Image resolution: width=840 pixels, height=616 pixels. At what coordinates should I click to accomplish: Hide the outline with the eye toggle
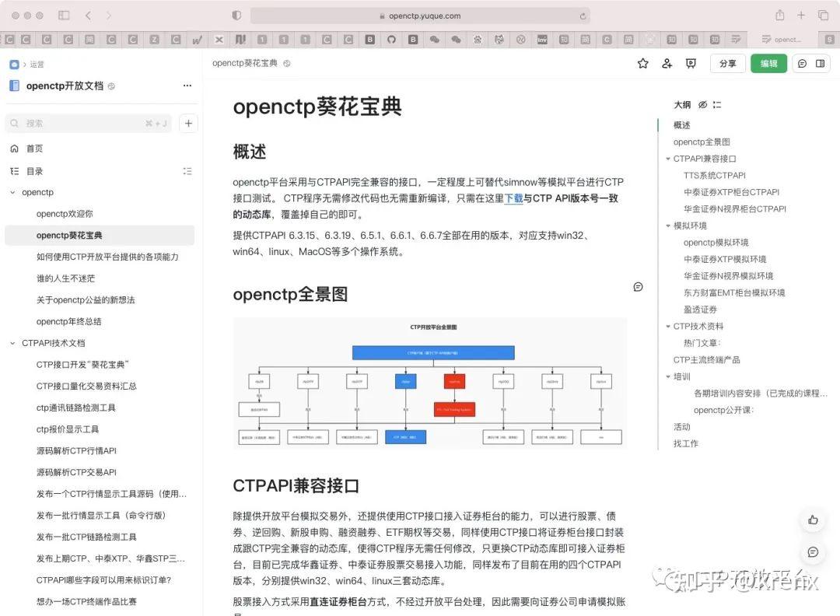(703, 104)
